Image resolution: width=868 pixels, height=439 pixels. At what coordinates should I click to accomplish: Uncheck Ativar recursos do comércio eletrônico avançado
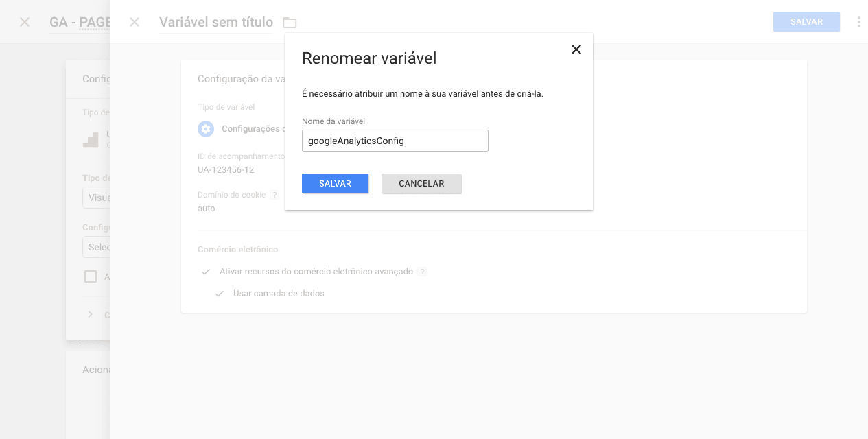pyautogui.click(x=206, y=272)
